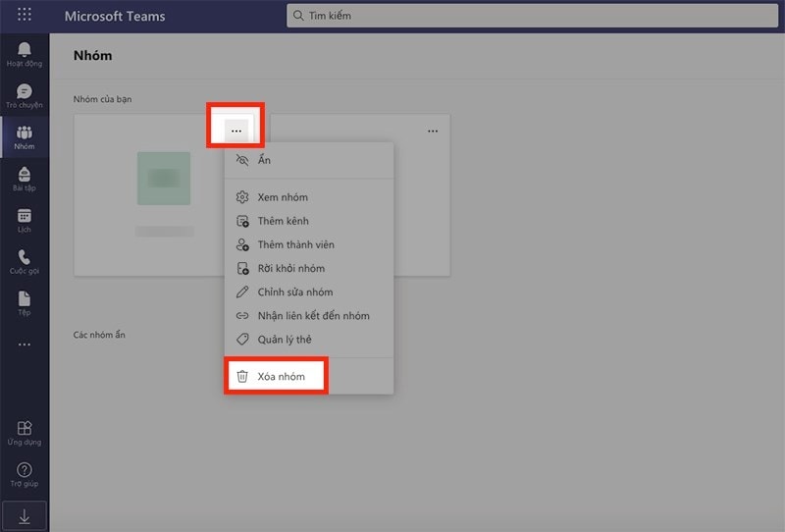Screen dimensions: 785x532
Task: Open Cuộc gọi calls
Action: (x=25, y=263)
